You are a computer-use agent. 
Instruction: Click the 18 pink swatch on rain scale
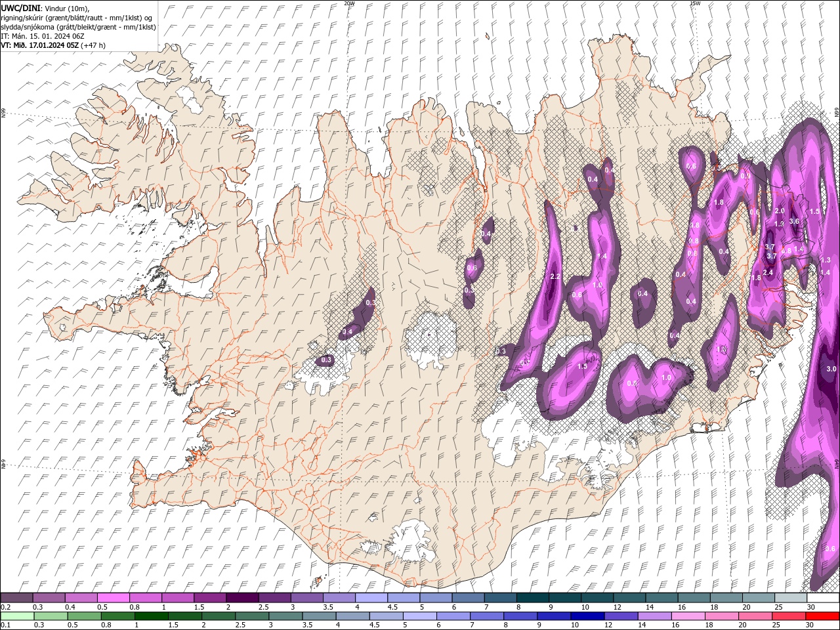721,616
